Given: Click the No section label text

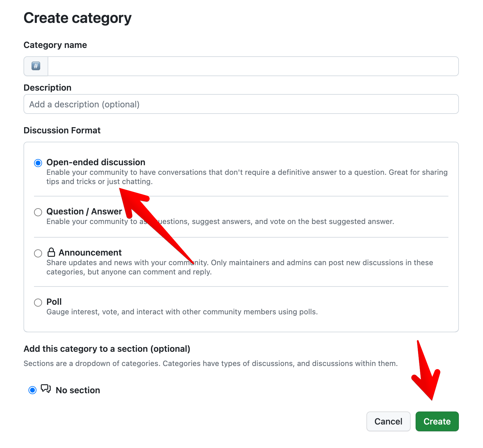Looking at the screenshot, I should click(x=77, y=390).
